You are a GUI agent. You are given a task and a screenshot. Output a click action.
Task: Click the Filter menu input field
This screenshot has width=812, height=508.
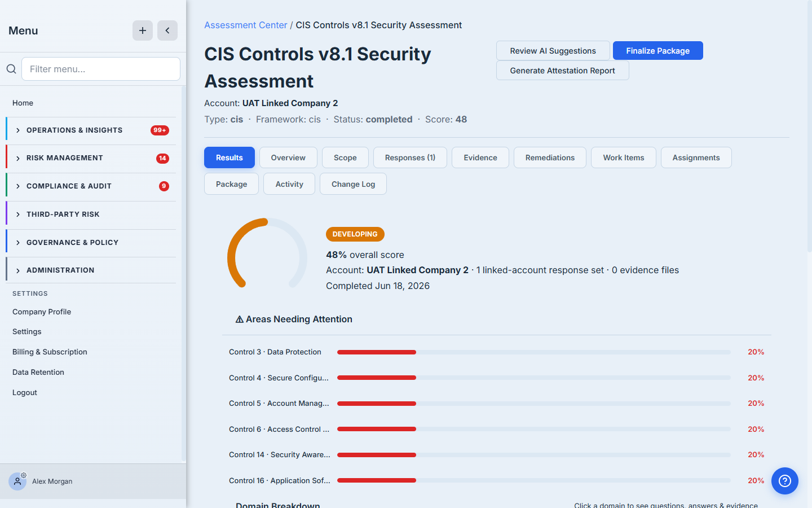click(x=101, y=69)
